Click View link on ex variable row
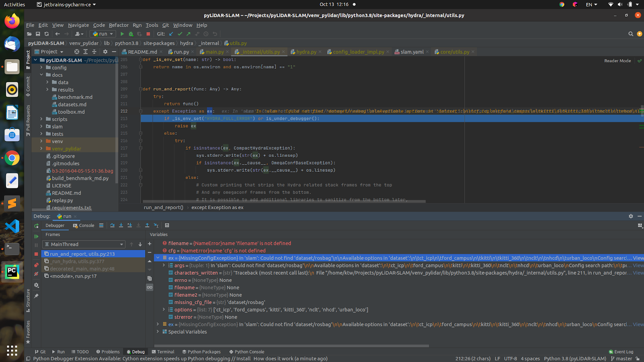Image resolution: width=644 pixels, height=362 pixels. (638, 258)
